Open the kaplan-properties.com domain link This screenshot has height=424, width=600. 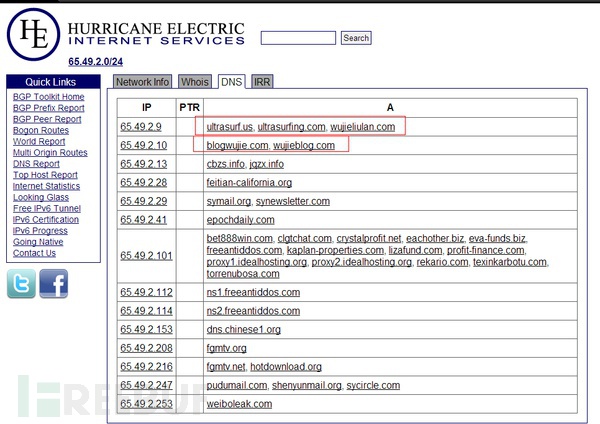(335, 250)
